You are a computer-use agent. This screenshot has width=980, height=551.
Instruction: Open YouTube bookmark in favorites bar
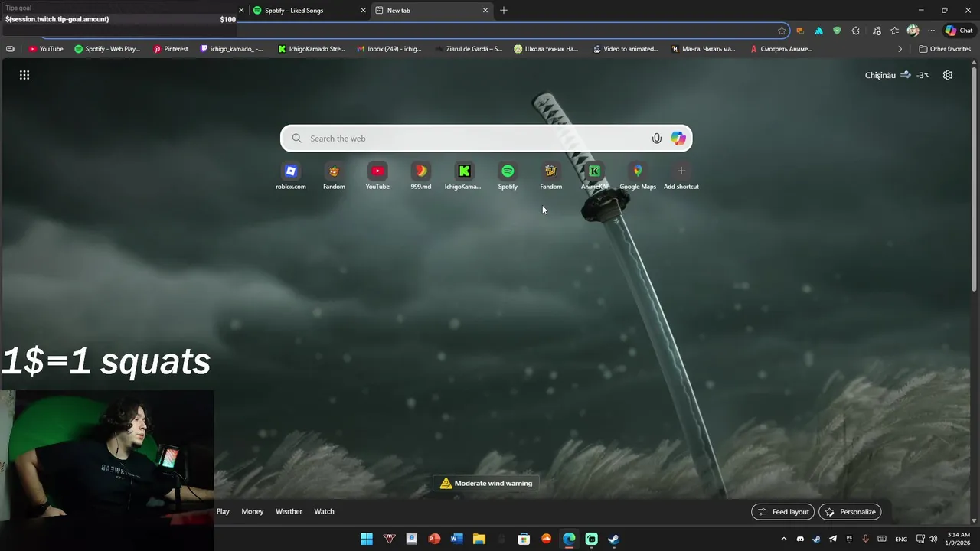pyautogui.click(x=46, y=49)
